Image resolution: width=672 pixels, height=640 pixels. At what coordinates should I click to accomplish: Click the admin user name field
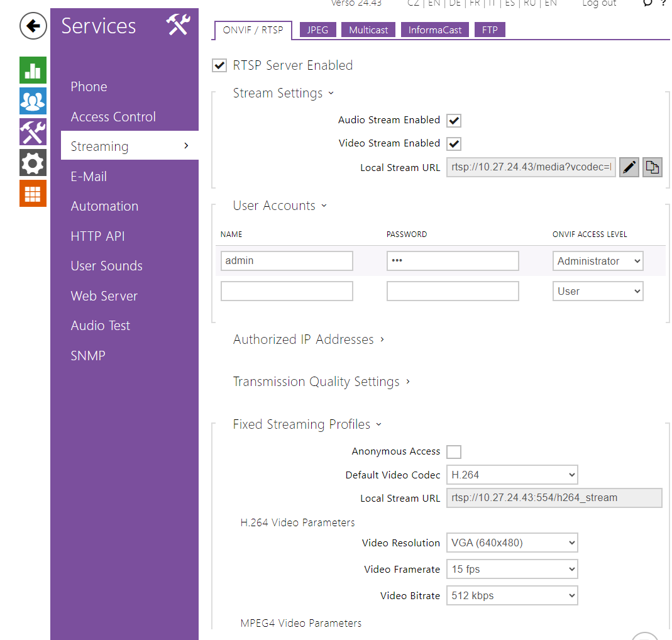tap(287, 261)
